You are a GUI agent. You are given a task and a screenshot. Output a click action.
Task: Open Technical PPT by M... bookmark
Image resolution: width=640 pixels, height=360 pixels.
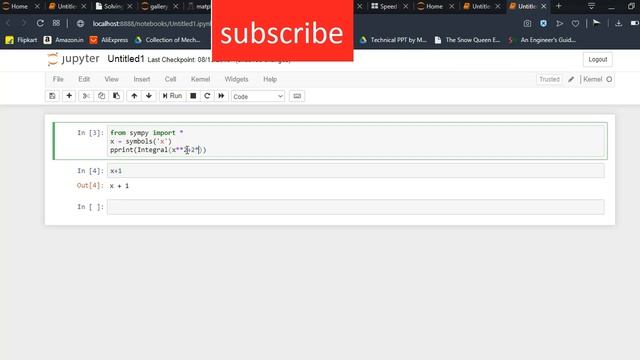tap(393, 40)
